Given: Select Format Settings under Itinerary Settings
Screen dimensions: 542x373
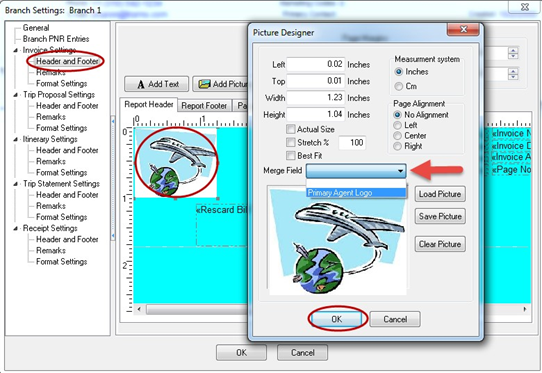Looking at the screenshot, I should point(62,172).
